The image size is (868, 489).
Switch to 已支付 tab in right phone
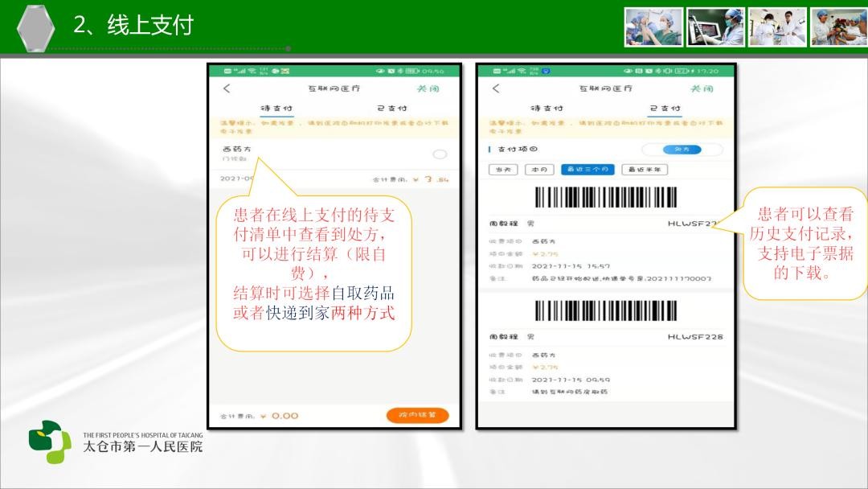(x=664, y=108)
